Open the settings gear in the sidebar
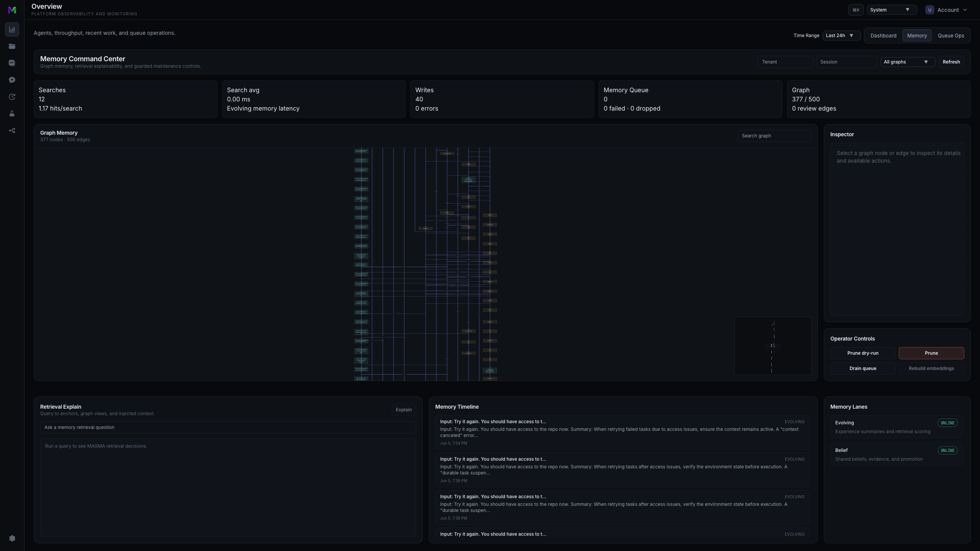Image resolution: width=980 pixels, height=551 pixels. click(x=12, y=538)
